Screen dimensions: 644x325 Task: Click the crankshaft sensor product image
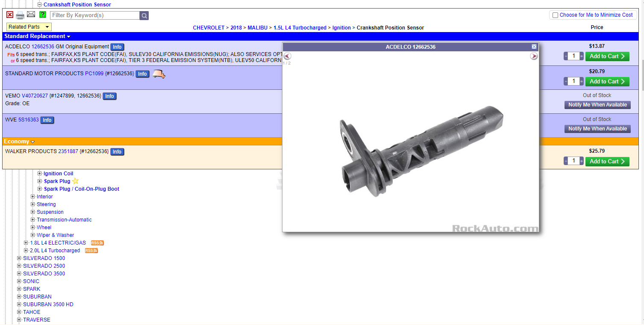pyautogui.click(x=421, y=152)
